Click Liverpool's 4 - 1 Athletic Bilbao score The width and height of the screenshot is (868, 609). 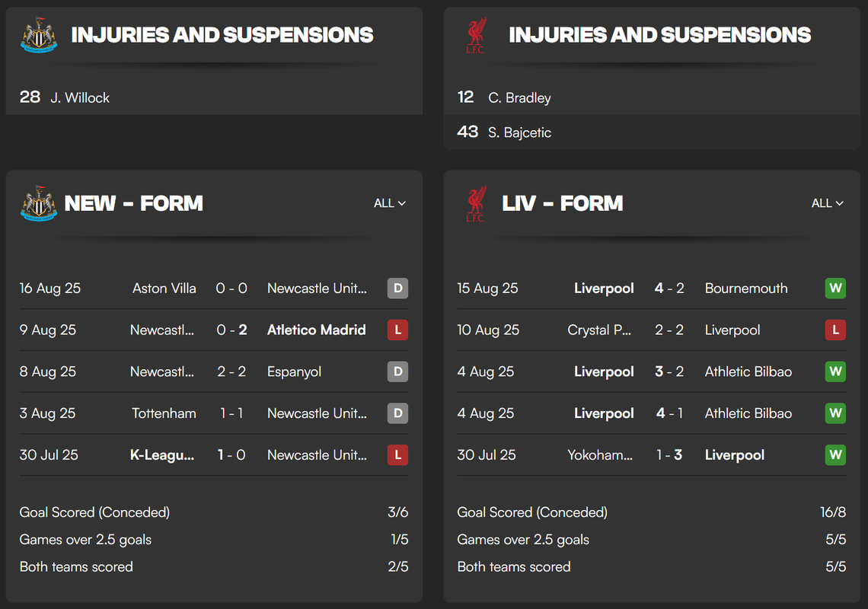coord(669,413)
